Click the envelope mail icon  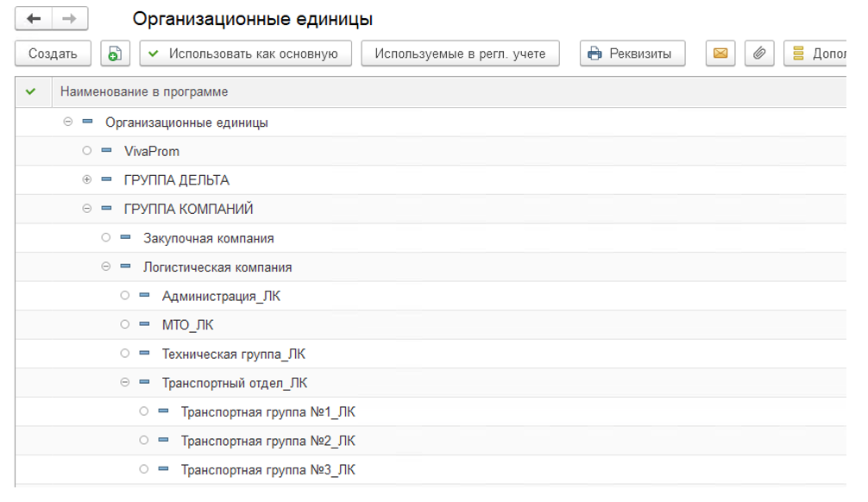[x=720, y=53]
